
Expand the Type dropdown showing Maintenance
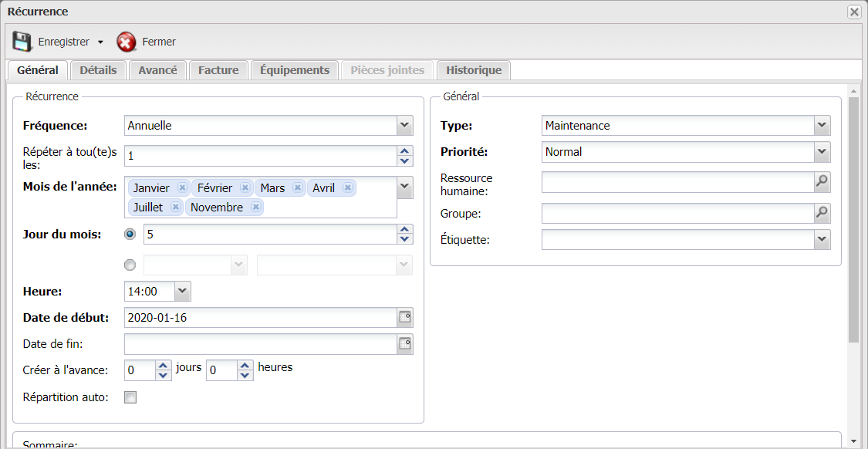(822, 126)
